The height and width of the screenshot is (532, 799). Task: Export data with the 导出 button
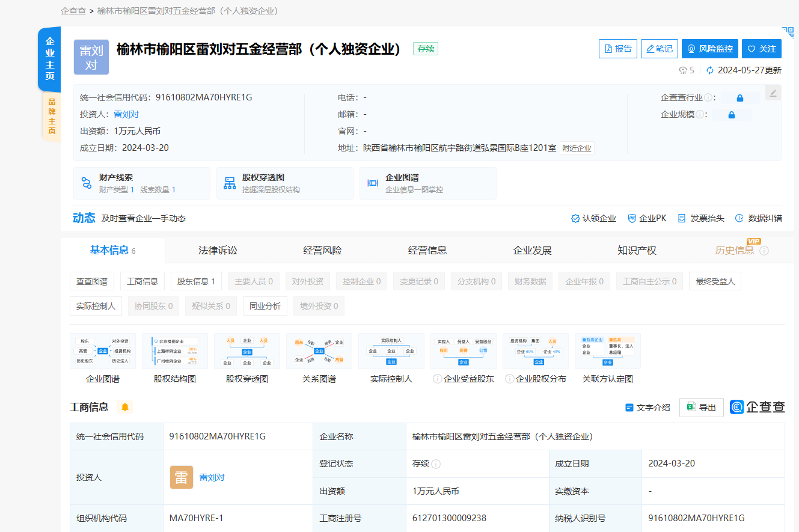(701, 407)
